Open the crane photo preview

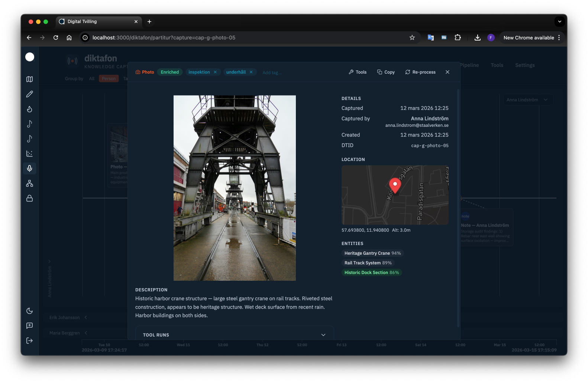coord(235,188)
